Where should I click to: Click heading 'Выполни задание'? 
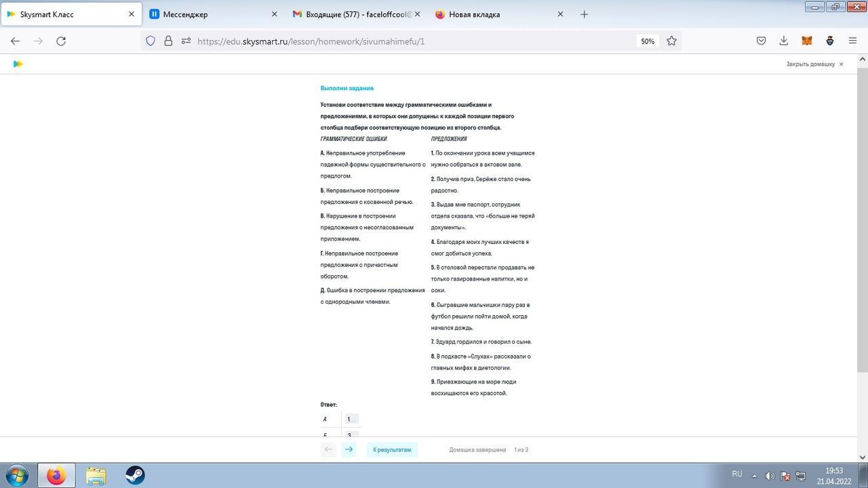(x=347, y=88)
